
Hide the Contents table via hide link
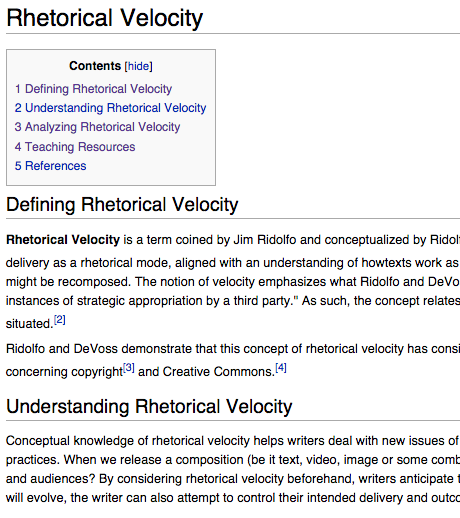pyautogui.click(x=138, y=66)
